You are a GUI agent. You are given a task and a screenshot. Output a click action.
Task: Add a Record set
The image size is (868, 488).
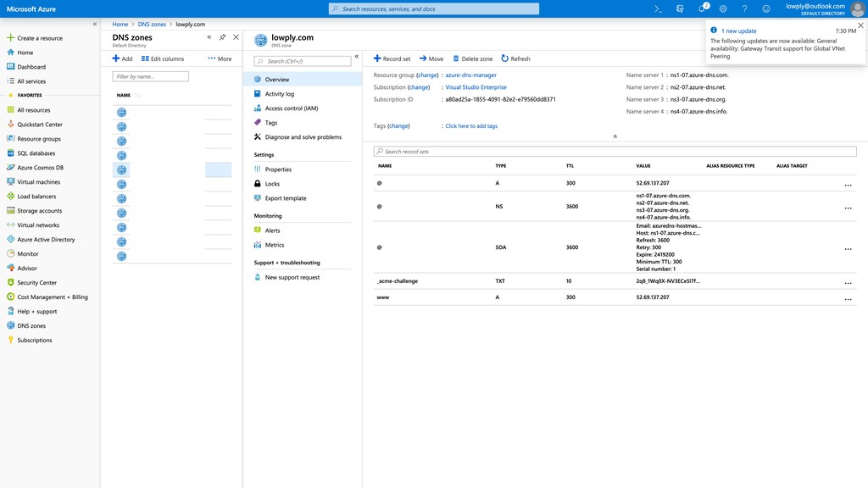392,58
